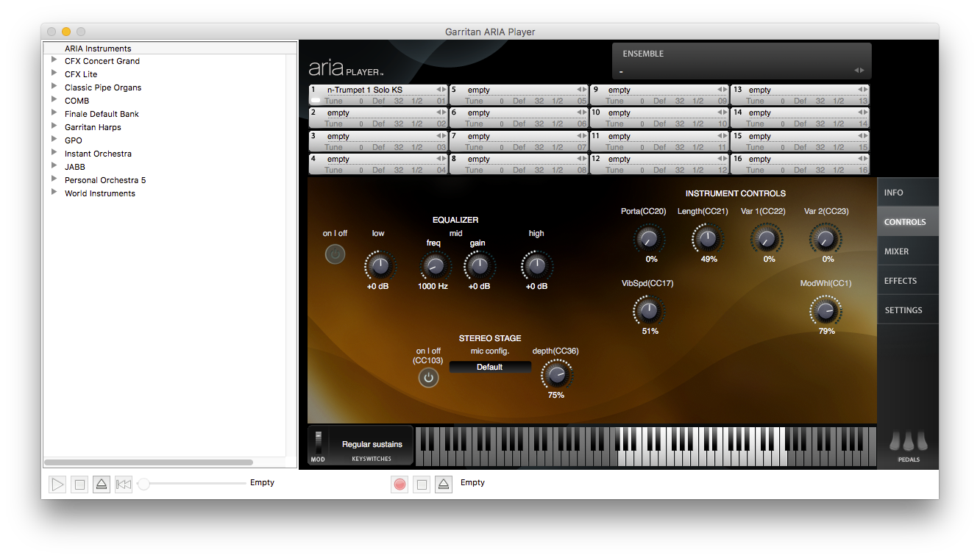Switch to the EFFECTS tab
The height and width of the screenshot is (558, 980).
tap(908, 281)
